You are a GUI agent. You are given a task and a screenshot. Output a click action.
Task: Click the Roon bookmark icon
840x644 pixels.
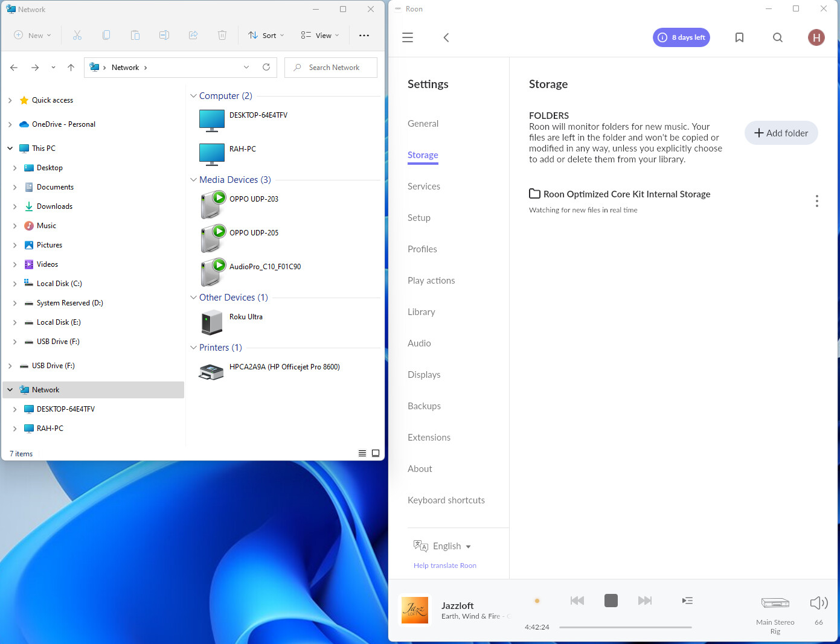739,37
